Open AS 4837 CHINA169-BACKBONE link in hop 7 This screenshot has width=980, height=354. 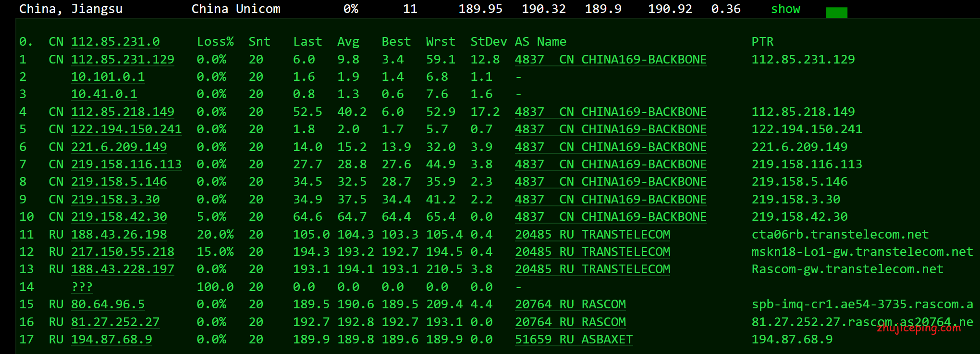point(611,164)
